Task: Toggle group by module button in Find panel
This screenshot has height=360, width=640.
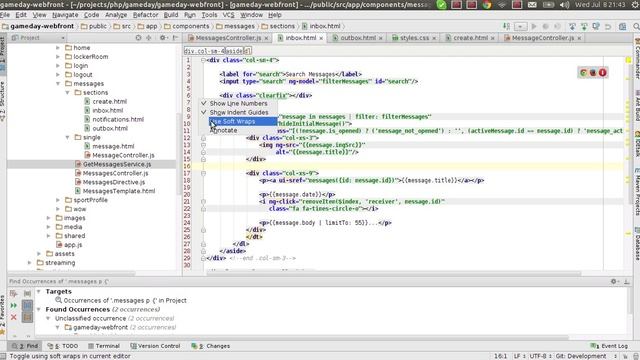Action: tap(27, 305)
